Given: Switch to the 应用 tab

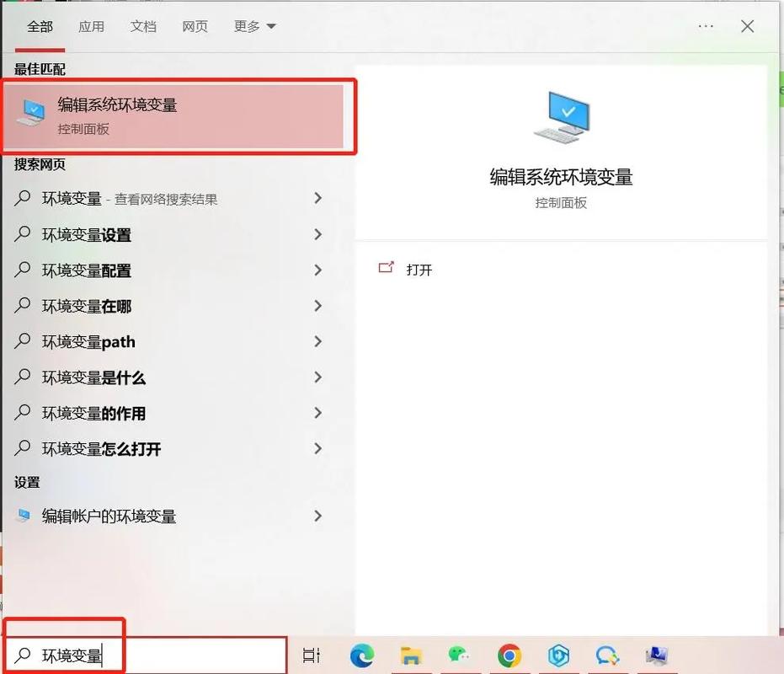Looking at the screenshot, I should tap(91, 26).
